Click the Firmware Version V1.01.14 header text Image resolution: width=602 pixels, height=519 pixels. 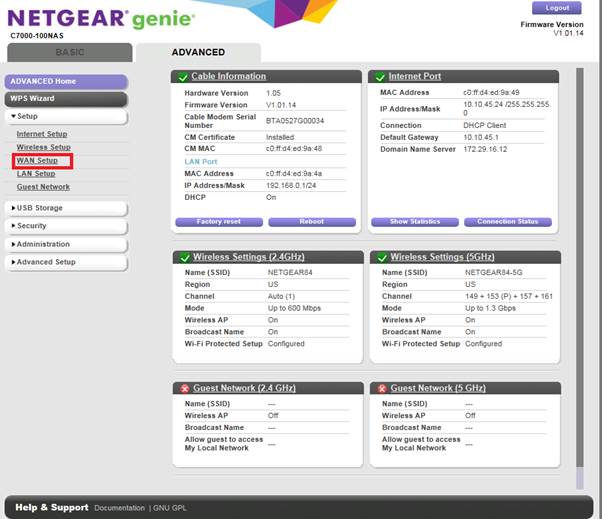coord(552,29)
